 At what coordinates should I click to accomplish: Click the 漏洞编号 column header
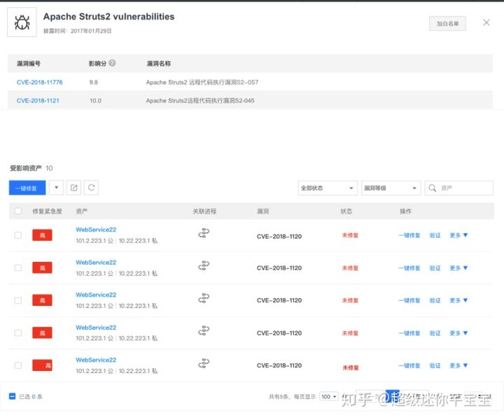pos(29,64)
